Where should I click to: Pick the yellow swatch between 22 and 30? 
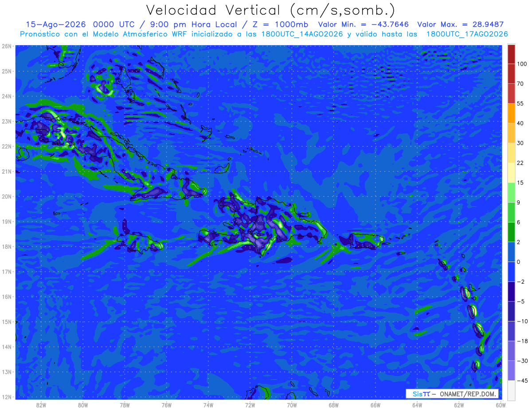(x=511, y=152)
